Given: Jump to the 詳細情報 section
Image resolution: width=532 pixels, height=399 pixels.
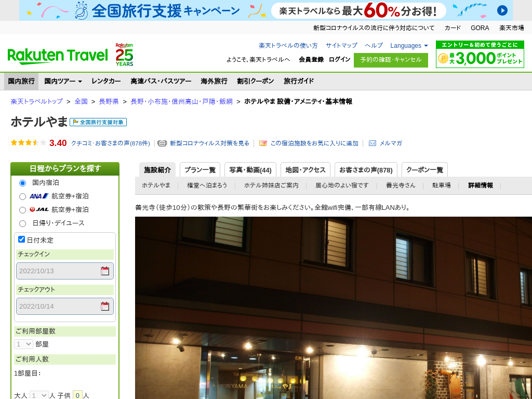Looking at the screenshot, I should 481,185.
